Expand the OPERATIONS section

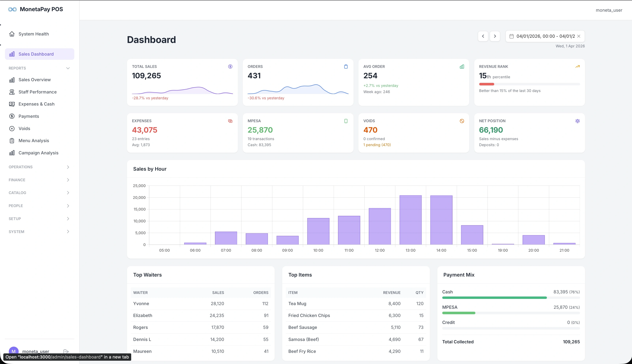pos(68,167)
